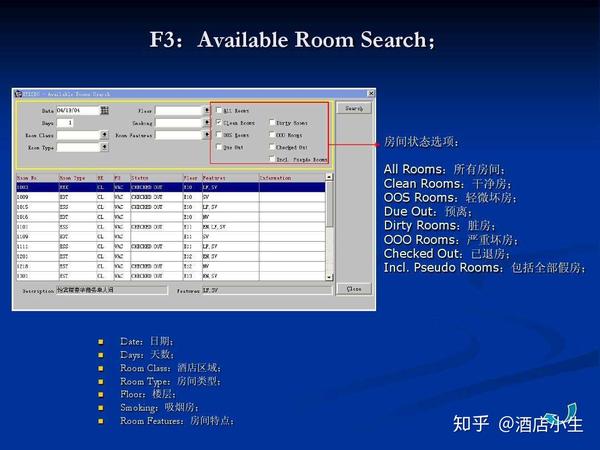
Task: Click the Features column header
Action: click(230, 178)
